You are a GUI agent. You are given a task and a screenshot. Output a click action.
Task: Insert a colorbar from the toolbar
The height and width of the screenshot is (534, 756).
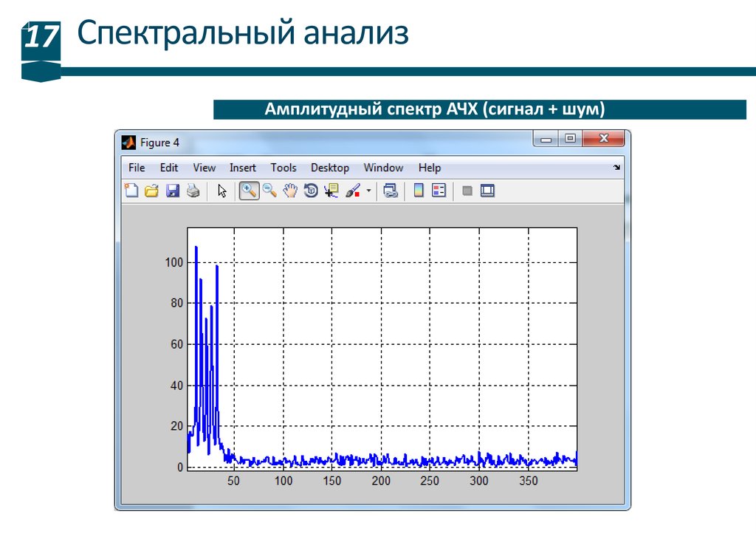(418, 191)
